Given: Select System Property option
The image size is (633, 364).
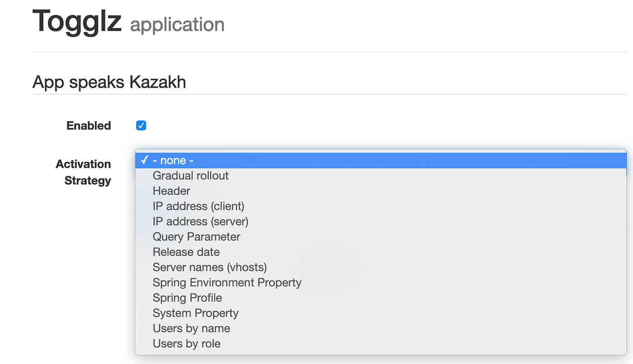Looking at the screenshot, I should point(381,313).
